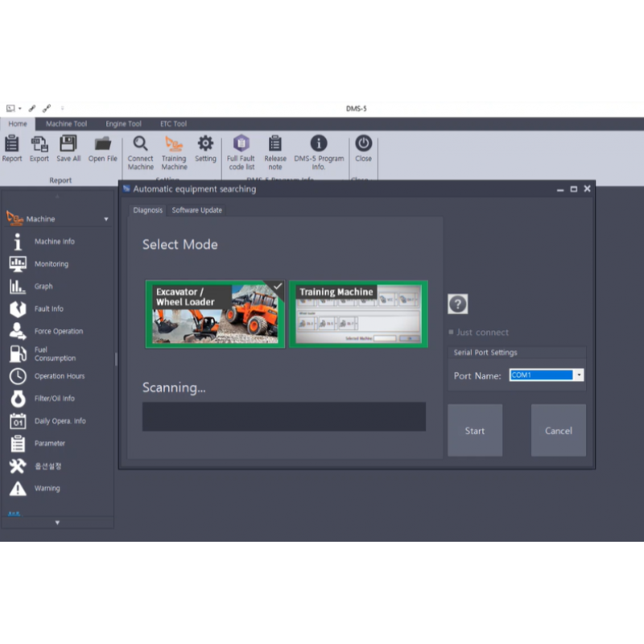The width and height of the screenshot is (644, 644).
Task: Enable the Just connect checkbox
Action: click(x=452, y=332)
